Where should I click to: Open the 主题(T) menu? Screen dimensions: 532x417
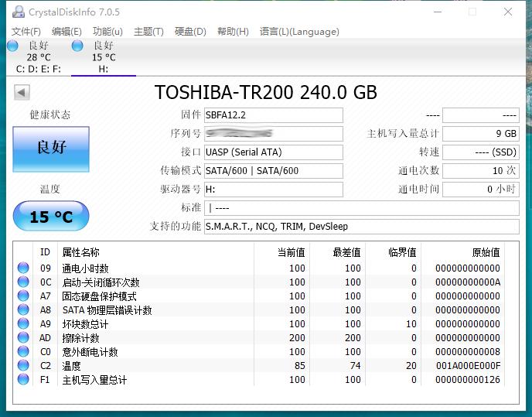(148, 32)
